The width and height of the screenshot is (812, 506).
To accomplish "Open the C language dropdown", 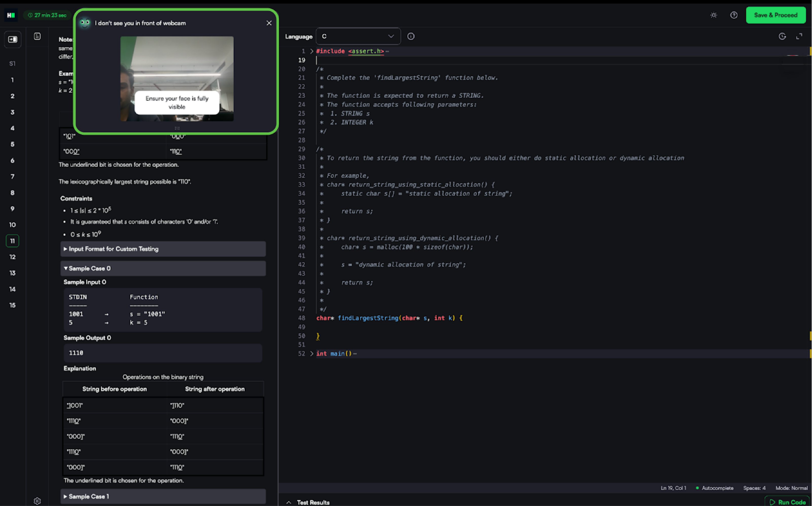I will [358, 37].
